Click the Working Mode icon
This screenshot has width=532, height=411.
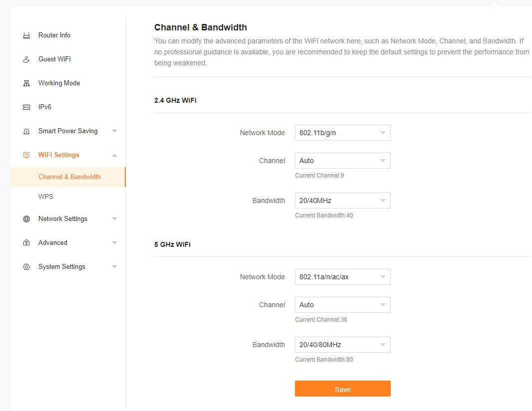[x=26, y=83]
